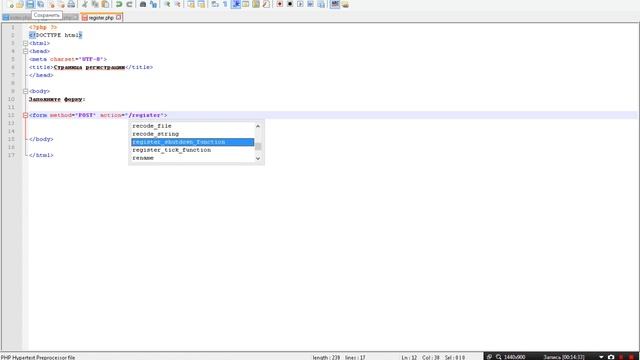Collapse the <head> fold marker
640x360 pixels.
(25, 51)
